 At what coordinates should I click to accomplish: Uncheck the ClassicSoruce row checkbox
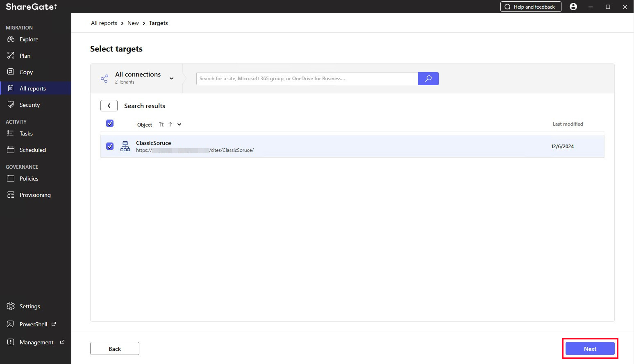tap(110, 146)
